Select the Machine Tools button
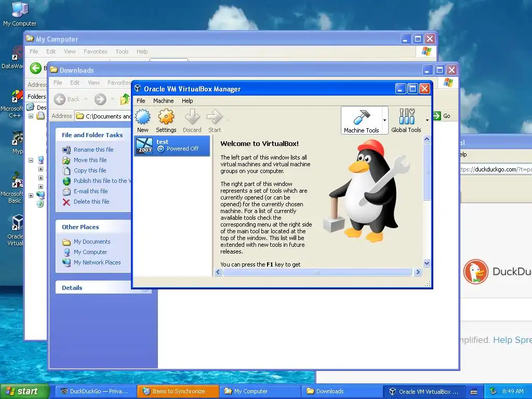532x399 pixels. [x=362, y=121]
